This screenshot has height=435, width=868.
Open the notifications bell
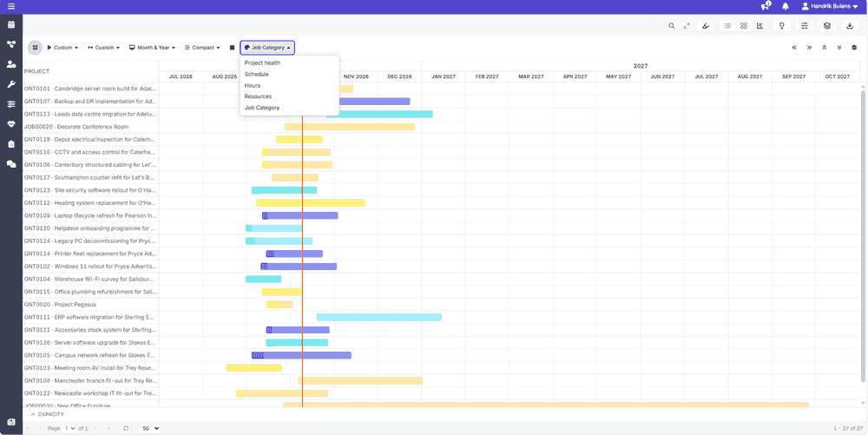tap(785, 7)
